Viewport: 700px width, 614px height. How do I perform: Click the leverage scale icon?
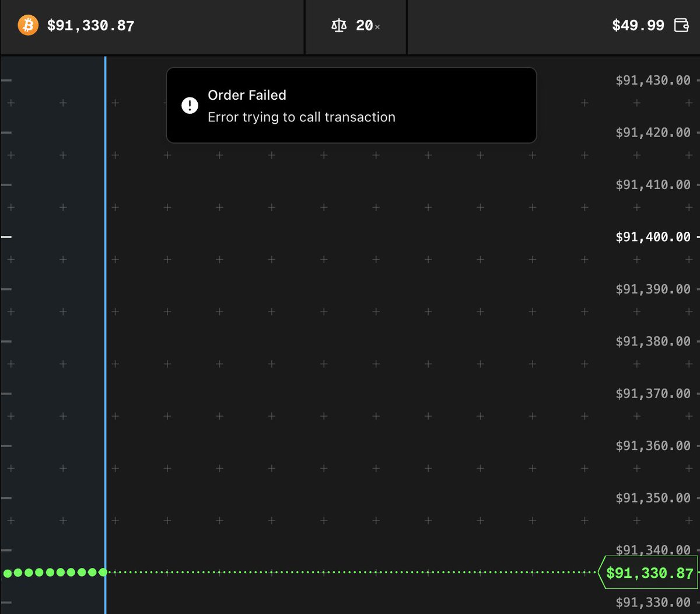tap(339, 26)
